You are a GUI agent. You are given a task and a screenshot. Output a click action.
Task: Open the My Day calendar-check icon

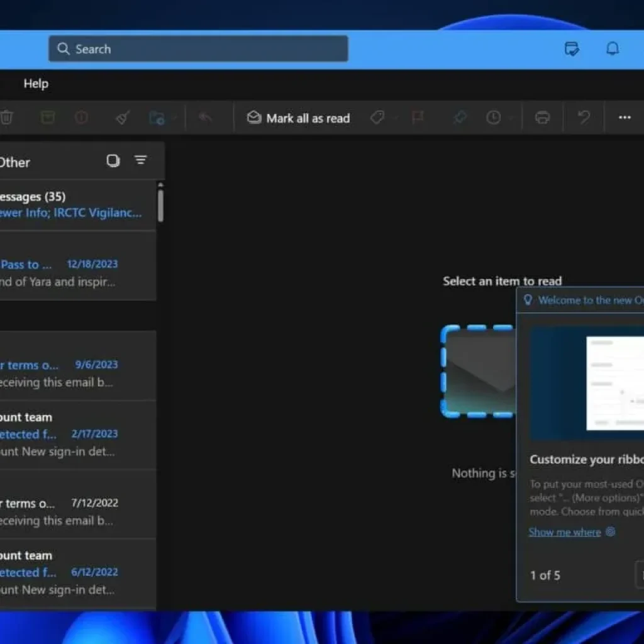(572, 49)
